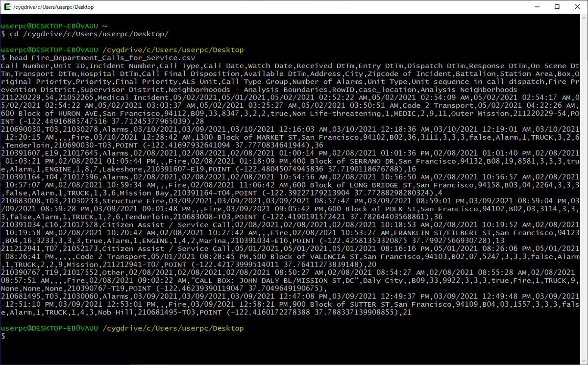Click the window title /cygdrive/c/Users/userpc/Desktop
This screenshot has width=588, height=365.
tap(53, 7)
